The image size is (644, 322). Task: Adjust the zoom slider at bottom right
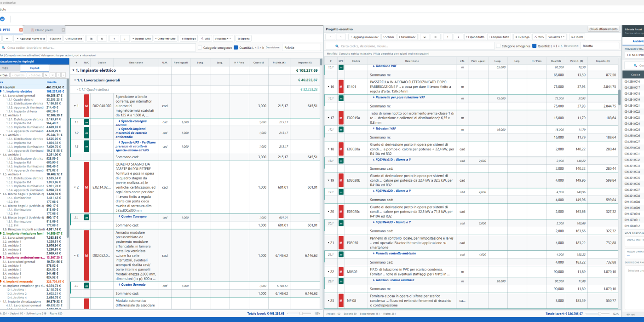599,313
